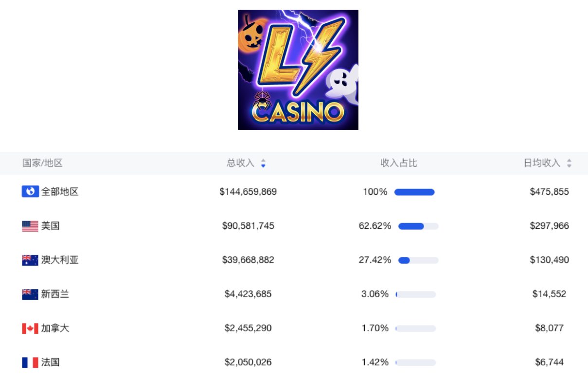588x375 pixels.
Task: Click the 27.42% share bar for 澳大利亚
Action: point(418,260)
